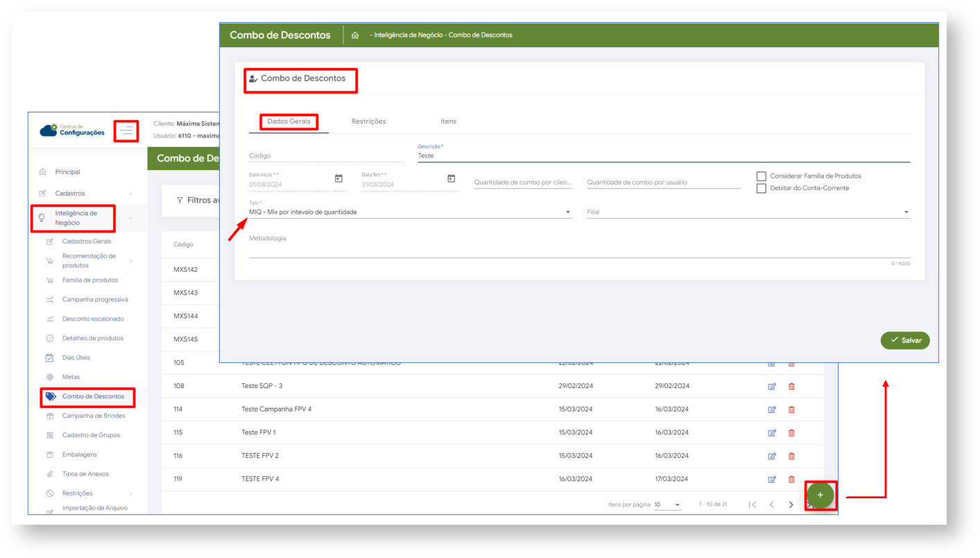The height and width of the screenshot is (558, 980).
Task: Open Combo de Descontos in sidebar
Action: 93,397
